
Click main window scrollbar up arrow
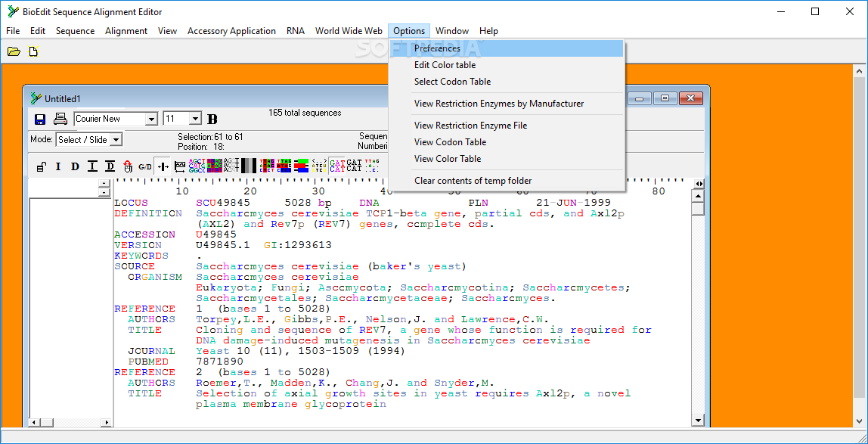860,71
